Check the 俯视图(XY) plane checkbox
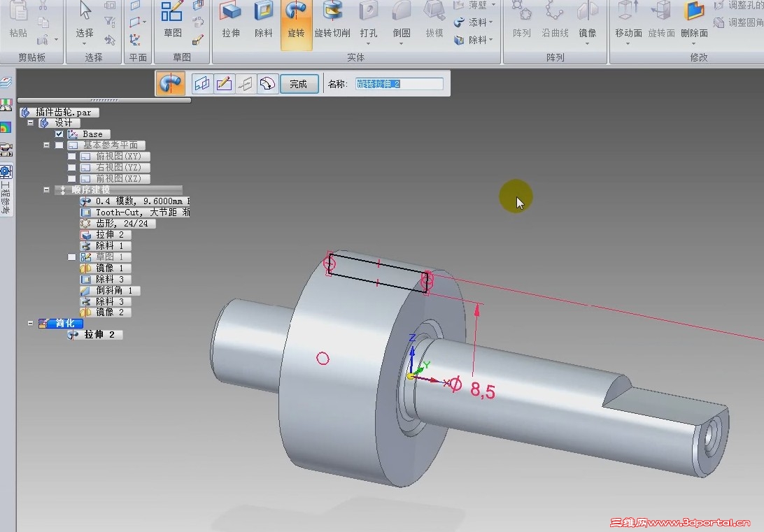The image size is (764, 532). (71, 156)
